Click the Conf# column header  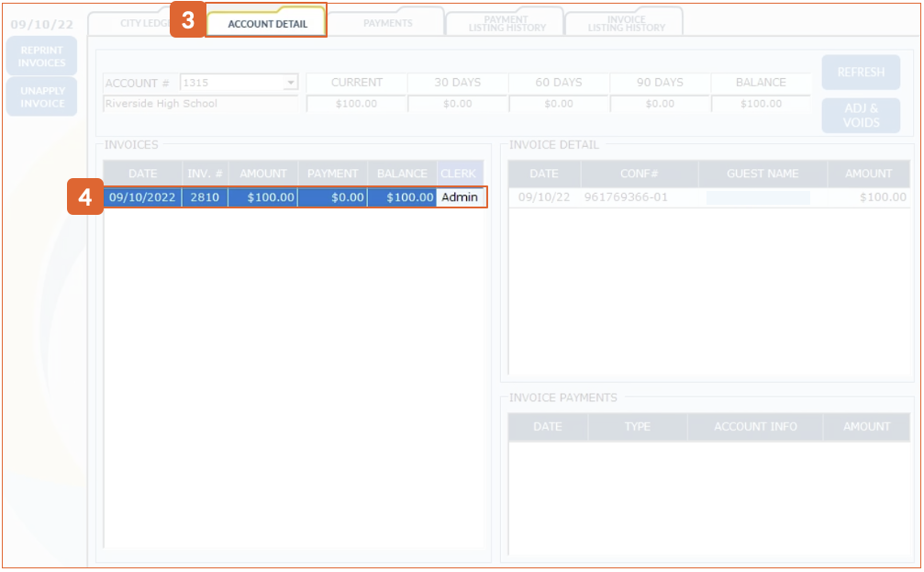639,174
